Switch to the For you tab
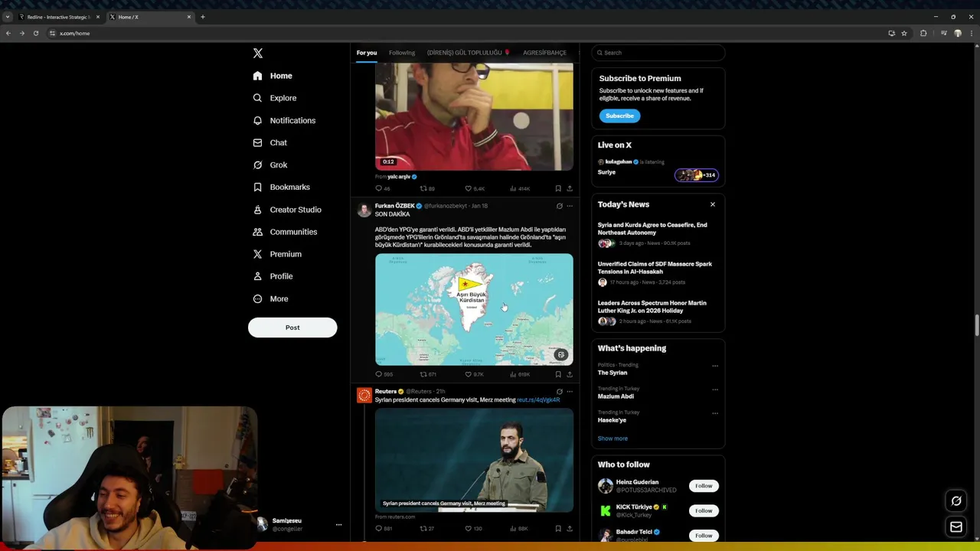 tap(367, 53)
